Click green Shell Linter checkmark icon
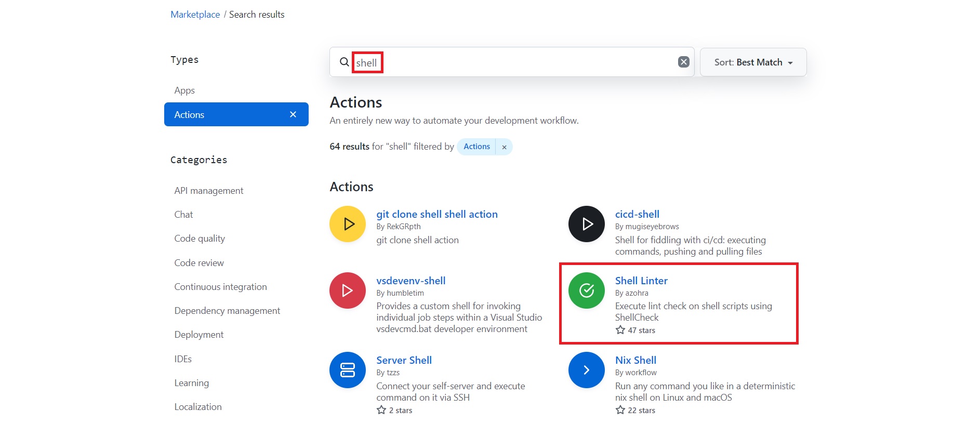This screenshot has width=980, height=423. 587,290
